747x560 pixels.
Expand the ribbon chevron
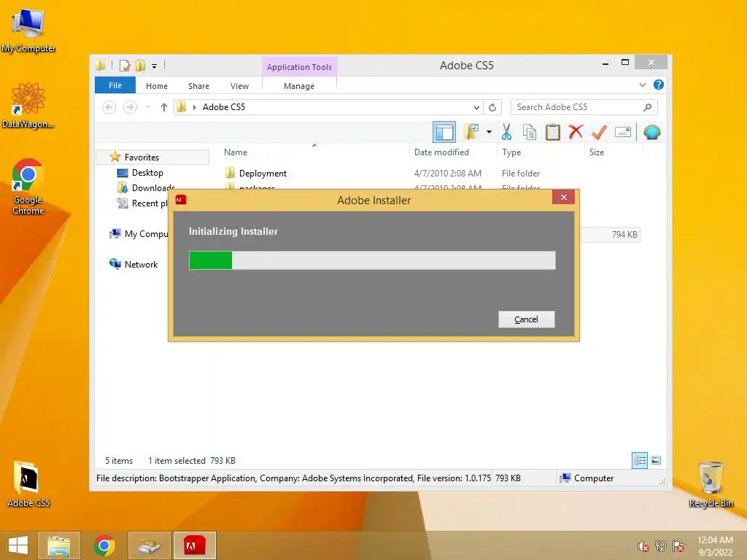tap(642, 85)
